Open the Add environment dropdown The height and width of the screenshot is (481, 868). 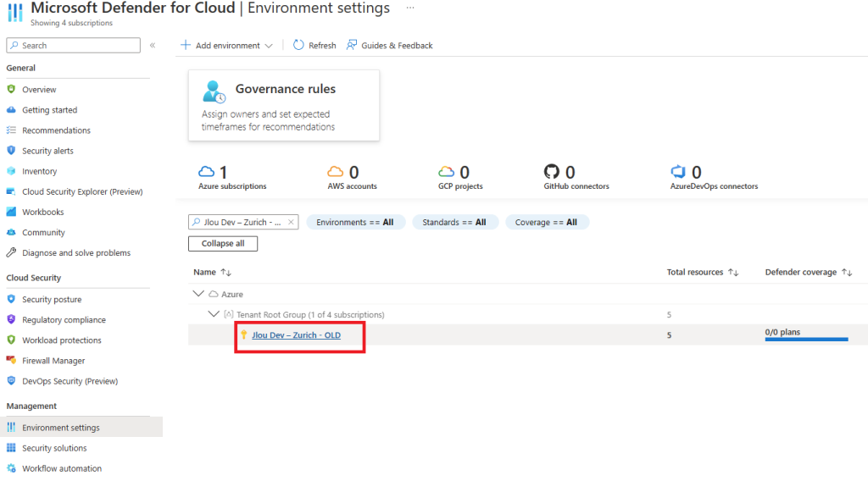[227, 46]
